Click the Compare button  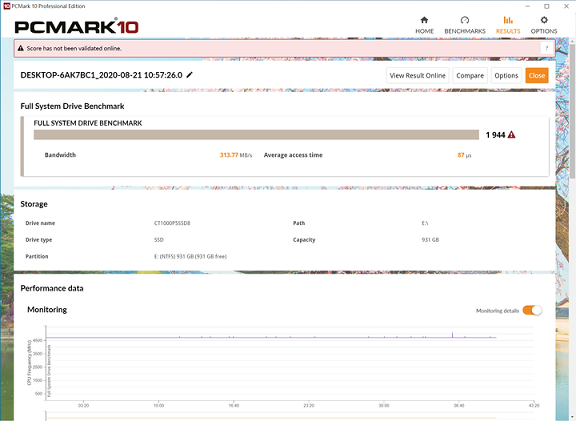coord(470,75)
